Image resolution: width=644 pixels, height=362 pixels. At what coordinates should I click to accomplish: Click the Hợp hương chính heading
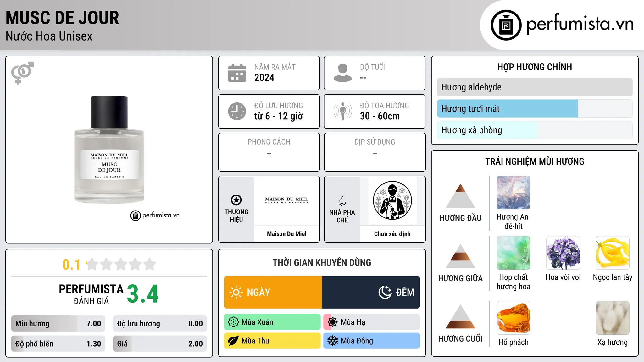(x=535, y=67)
